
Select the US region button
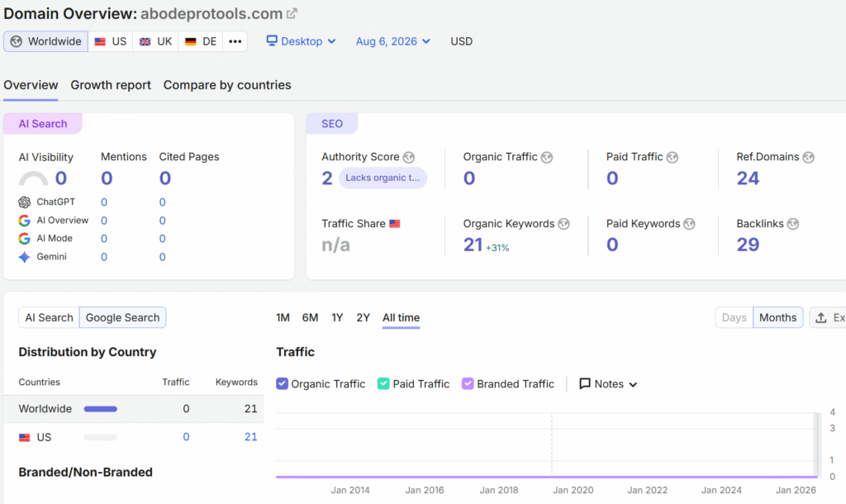click(x=111, y=41)
